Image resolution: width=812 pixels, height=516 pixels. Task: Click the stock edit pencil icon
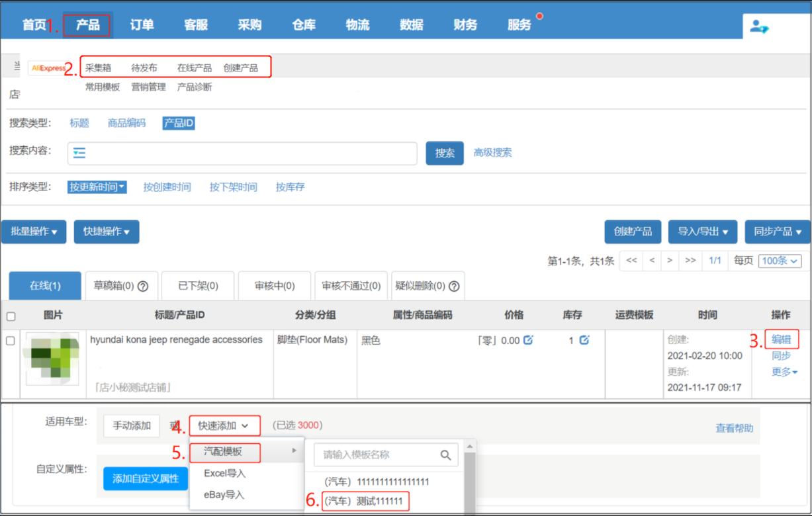584,340
